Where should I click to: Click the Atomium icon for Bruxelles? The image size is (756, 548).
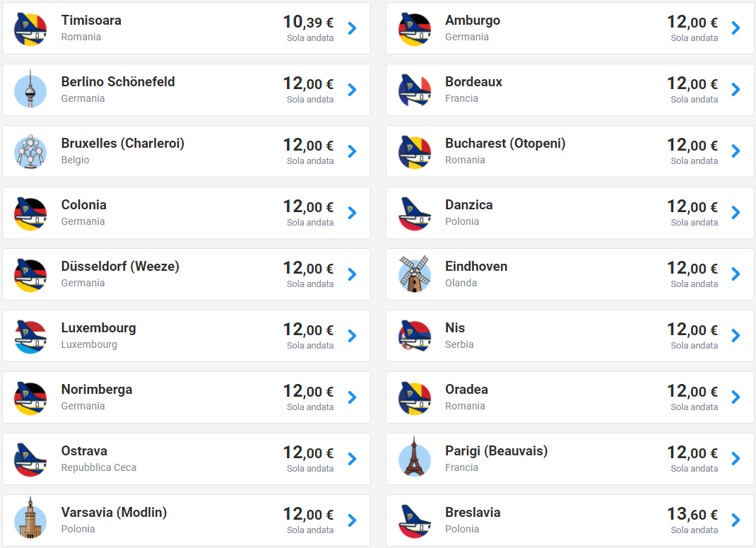point(30,151)
